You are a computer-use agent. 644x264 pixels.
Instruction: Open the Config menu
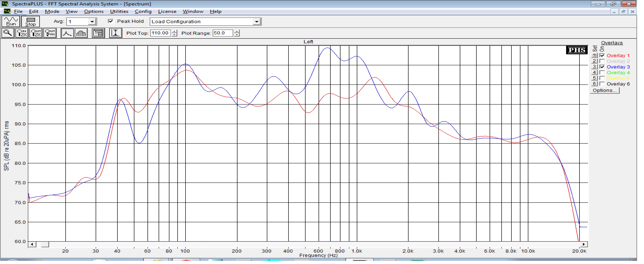[143, 11]
